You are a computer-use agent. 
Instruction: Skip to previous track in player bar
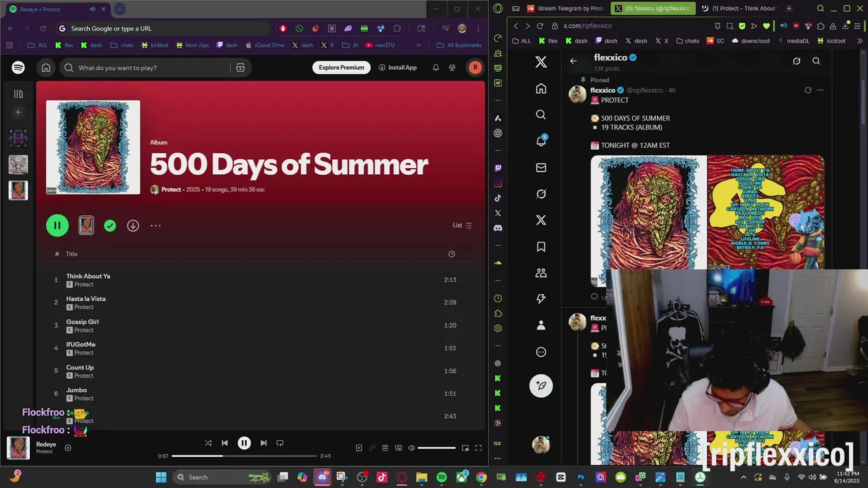(x=224, y=443)
